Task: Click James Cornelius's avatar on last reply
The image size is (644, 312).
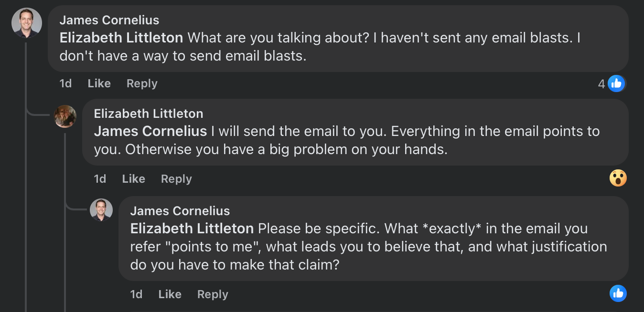Action: tap(101, 210)
